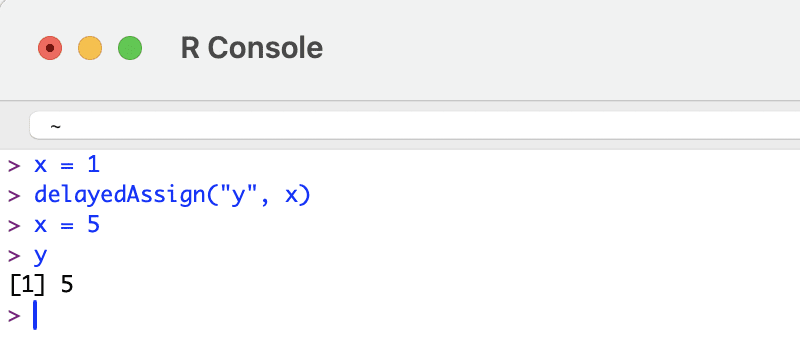Screen dimensions: 800x360
Task: Zoom the window using the green button
Action: pyautogui.click(x=130, y=48)
